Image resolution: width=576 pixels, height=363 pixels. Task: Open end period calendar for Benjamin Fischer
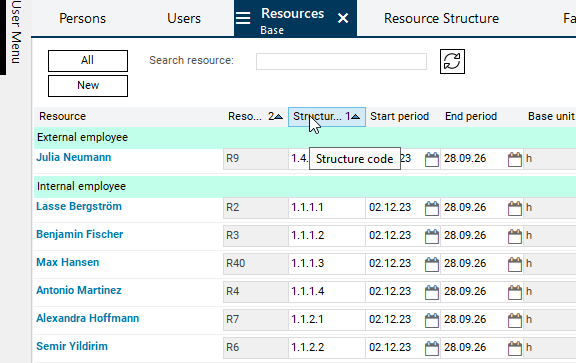pos(515,236)
